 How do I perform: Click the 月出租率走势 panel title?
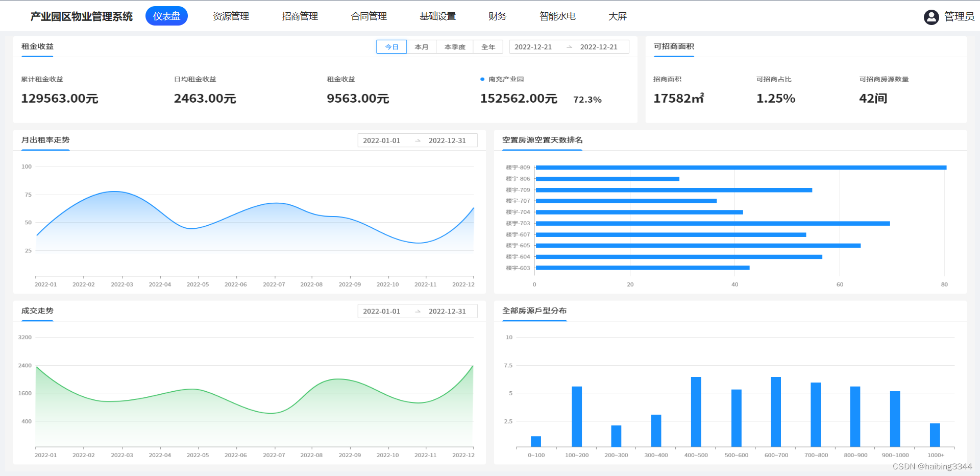click(45, 140)
